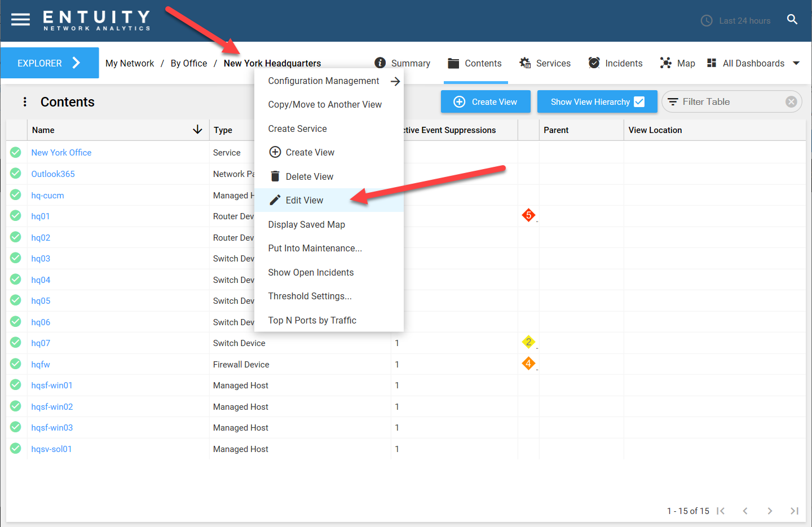Click the green status icon for New York Office
812x527 pixels.
(x=16, y=152)
